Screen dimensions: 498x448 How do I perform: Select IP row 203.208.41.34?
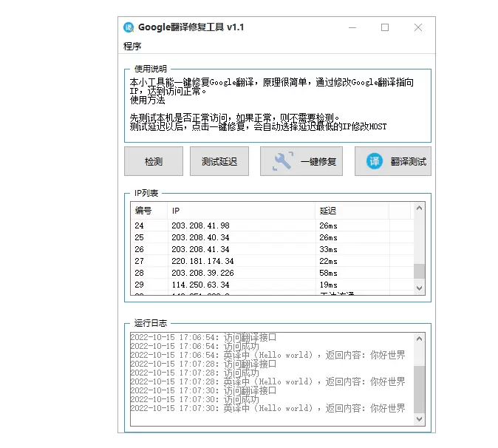272,249
